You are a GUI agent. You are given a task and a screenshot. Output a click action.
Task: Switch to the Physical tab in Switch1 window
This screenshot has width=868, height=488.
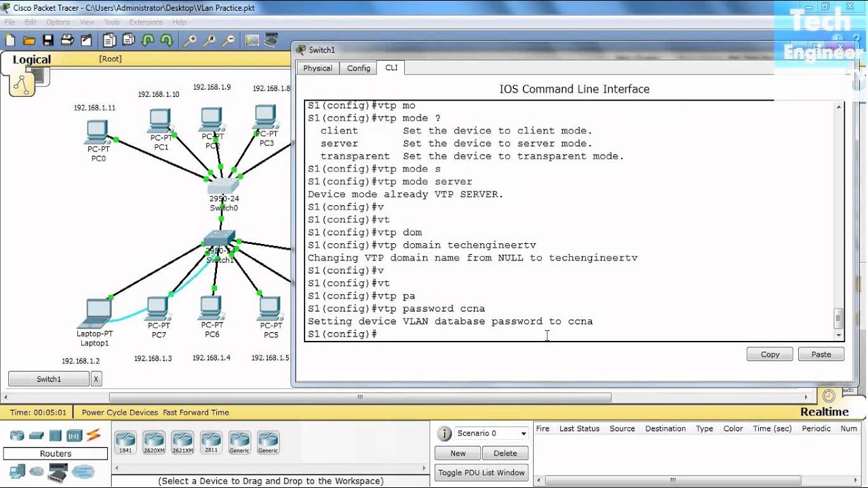(x=317, y=68)
